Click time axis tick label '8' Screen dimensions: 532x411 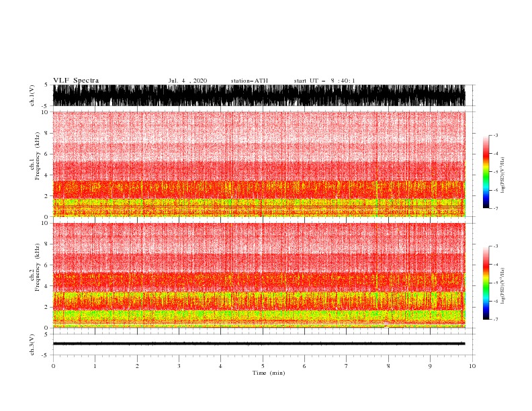pyautogui.click(x=388, y=366)
